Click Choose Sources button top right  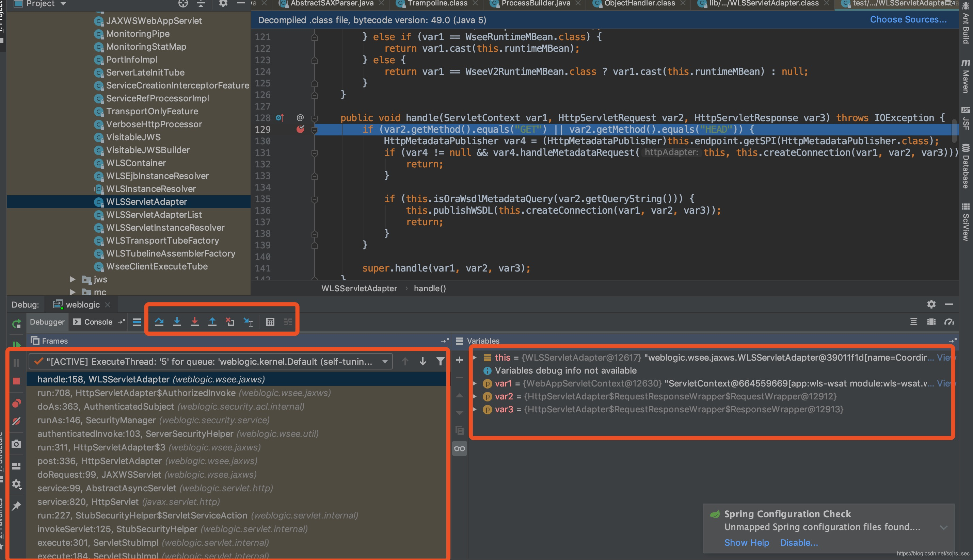pos(906,19)
